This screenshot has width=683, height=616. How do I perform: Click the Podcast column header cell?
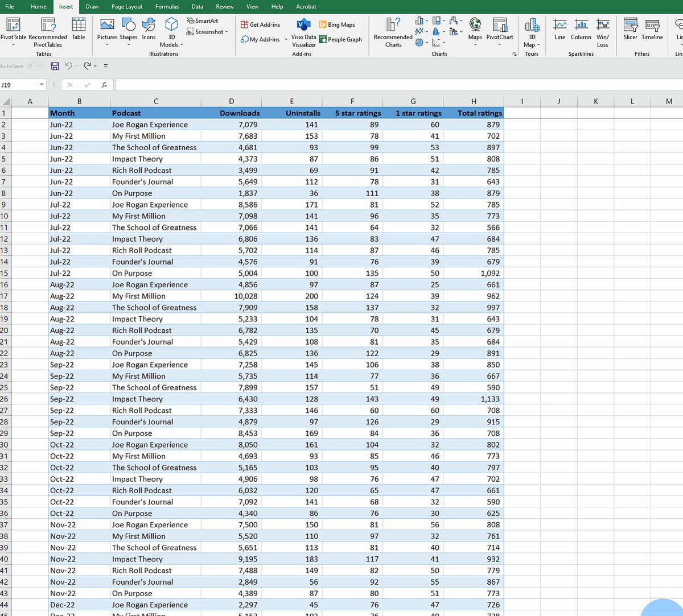pyautogui.click(x=156, y=113)
